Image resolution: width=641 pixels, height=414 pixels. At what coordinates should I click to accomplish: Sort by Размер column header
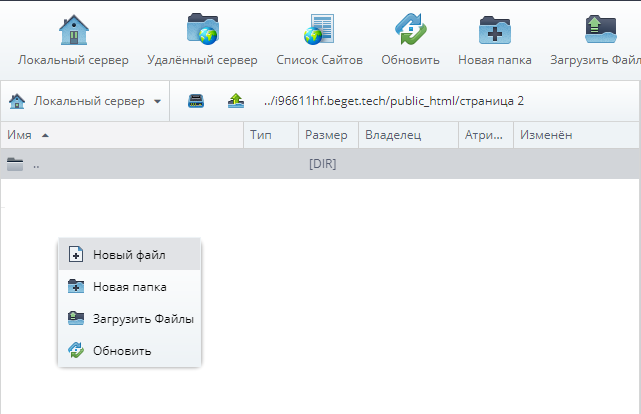tap(328, 135)
